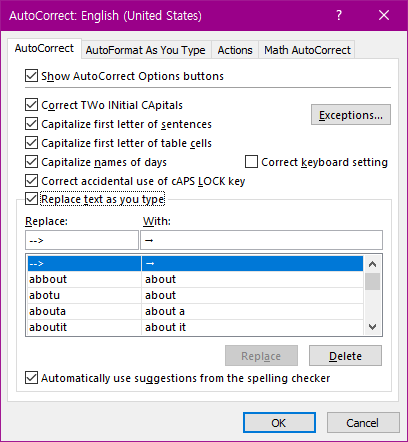
Task: Click the list scroll up arrow
Action: pyautogui.click(x=372, y=264)
